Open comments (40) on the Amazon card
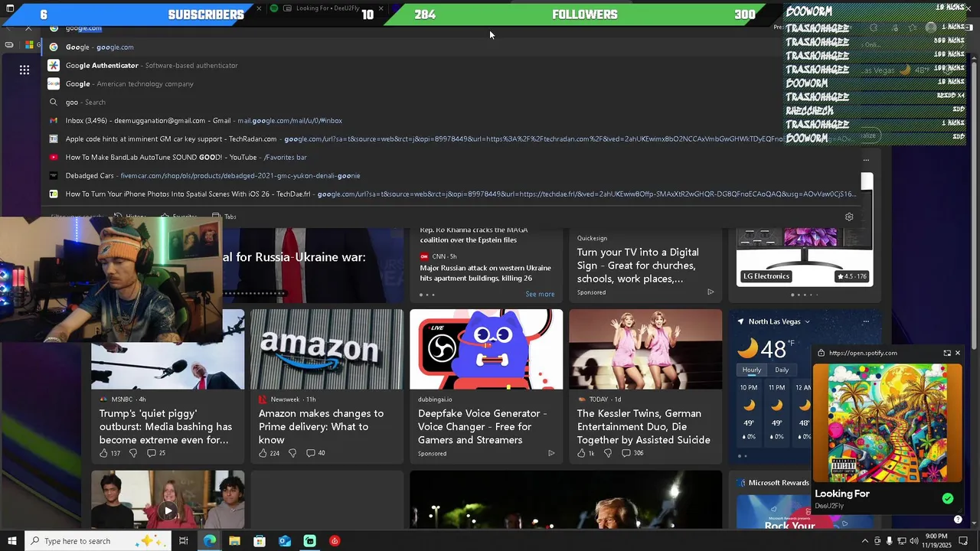The image size is (980, 551). (315, 453)
